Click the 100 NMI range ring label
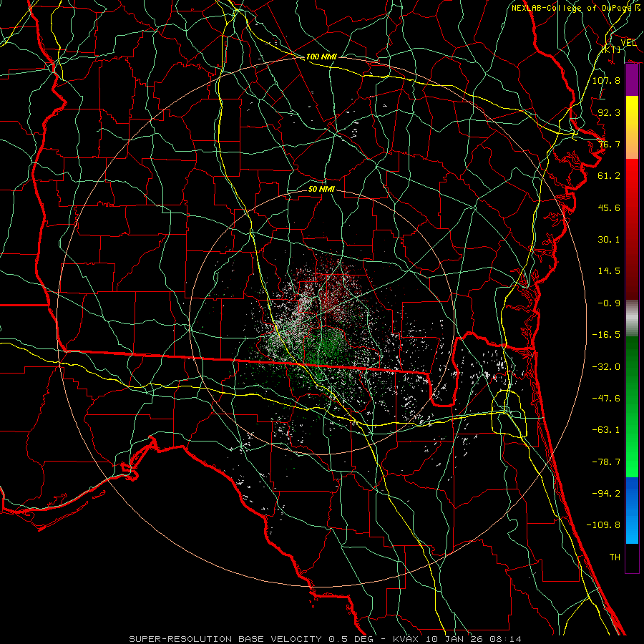The width and height of the screenshot is (644, 644). pos(321,57)
